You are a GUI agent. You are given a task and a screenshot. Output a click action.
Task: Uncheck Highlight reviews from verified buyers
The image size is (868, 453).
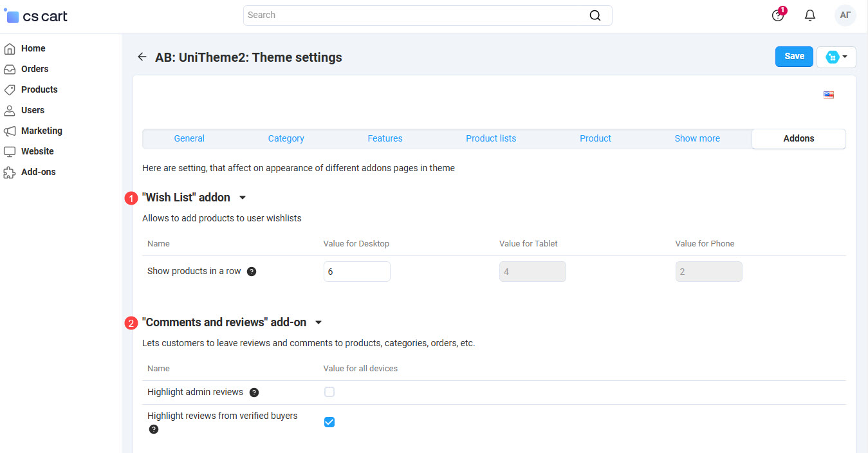[x=329, y=422]
